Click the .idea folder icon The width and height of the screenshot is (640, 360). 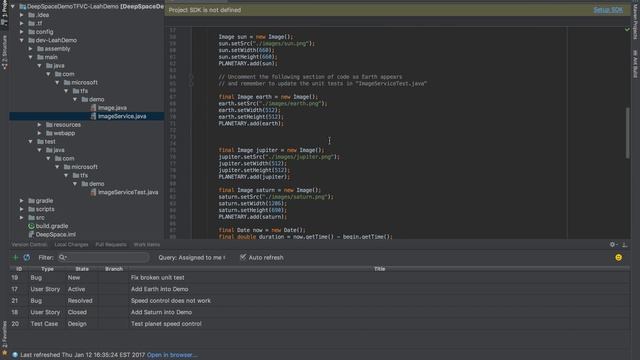(31, 15)
